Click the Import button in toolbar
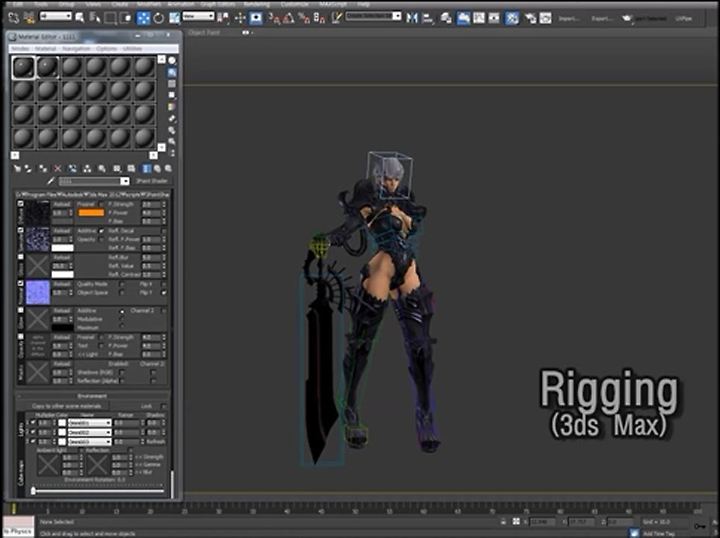720x538 pixels. (569, 19)
